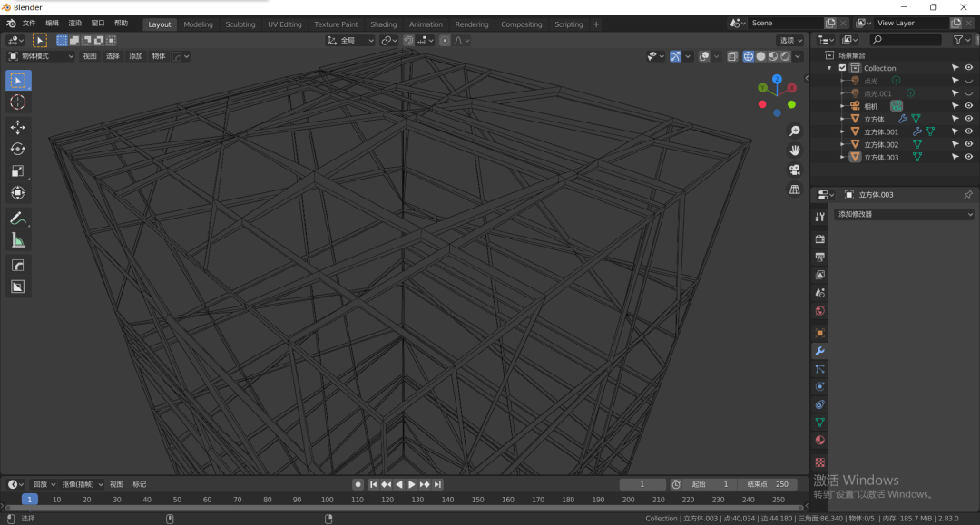Click the 选项 button in the viewport header

tap(790, 41)
